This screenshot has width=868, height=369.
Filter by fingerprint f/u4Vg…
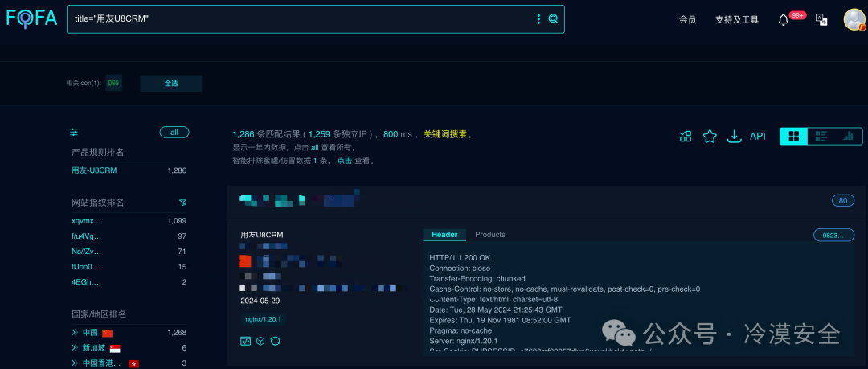coord(86,236)
